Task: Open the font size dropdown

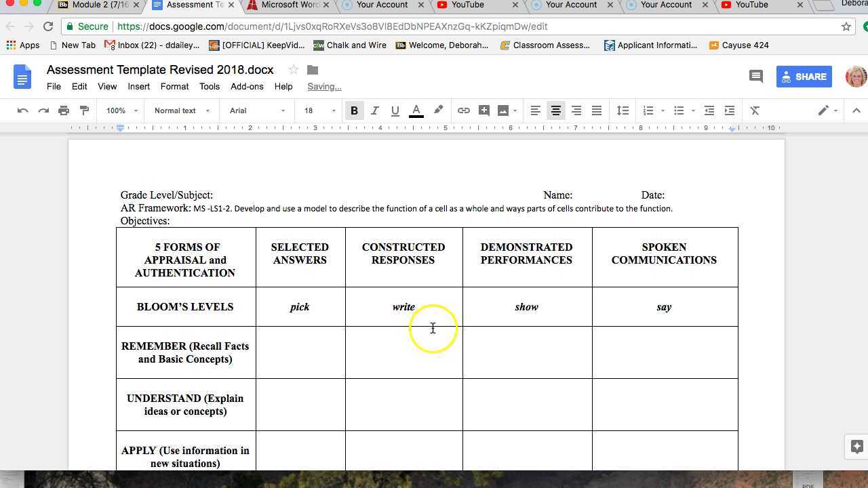Action: 317,110
